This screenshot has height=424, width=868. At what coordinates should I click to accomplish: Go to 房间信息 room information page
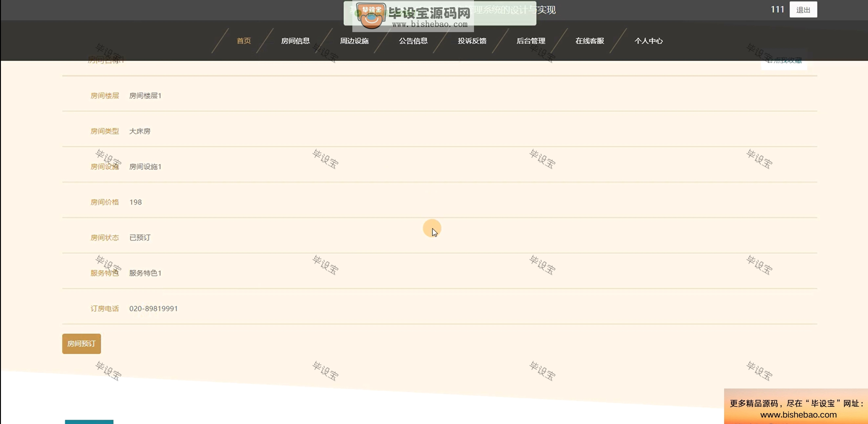point(295,41)
